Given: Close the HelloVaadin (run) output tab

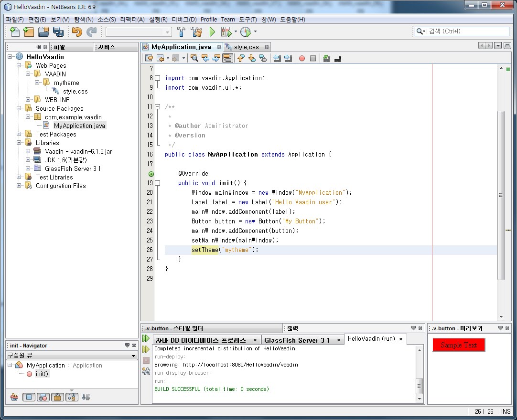Looking at the screenshot, I should tap(401, 339).
